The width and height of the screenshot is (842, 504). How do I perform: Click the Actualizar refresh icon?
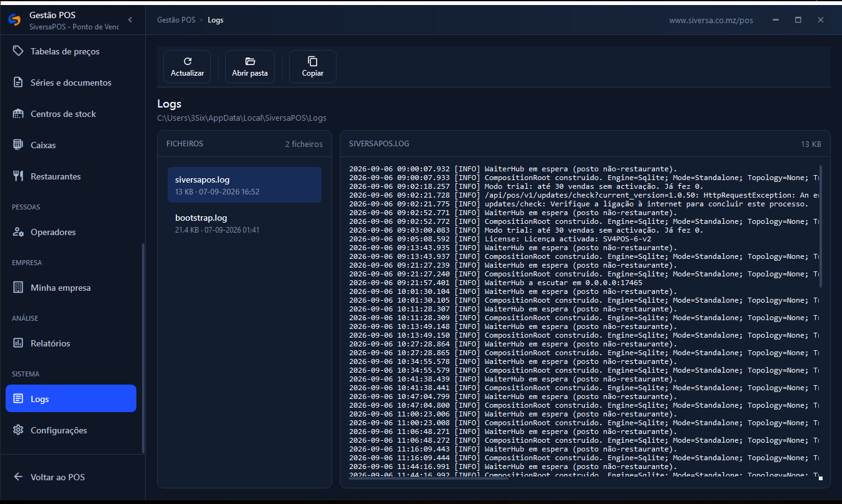pyautogui.click(x=187, y=61)
